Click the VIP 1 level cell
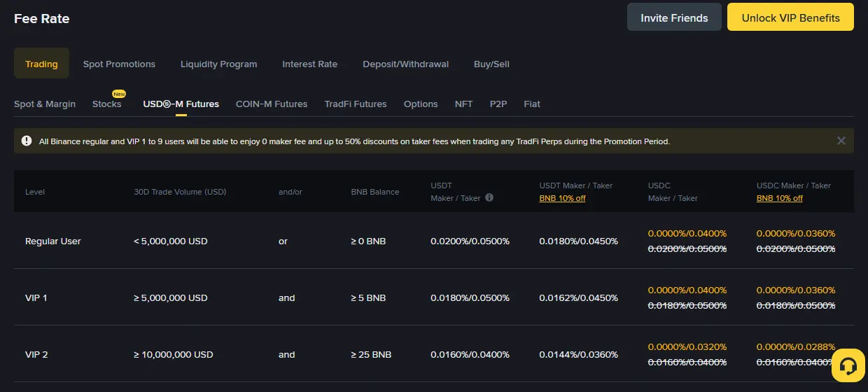The height and width of the screenshot is (392, 868). pyautogui.click(x=36, y=297)
